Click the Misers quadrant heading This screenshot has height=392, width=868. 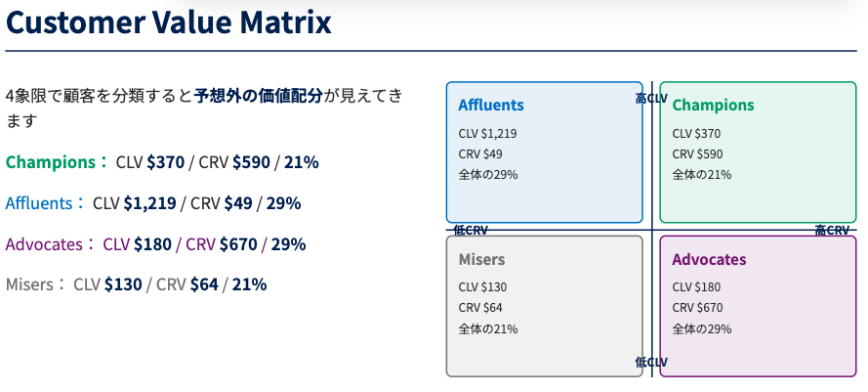pos(481,260)
